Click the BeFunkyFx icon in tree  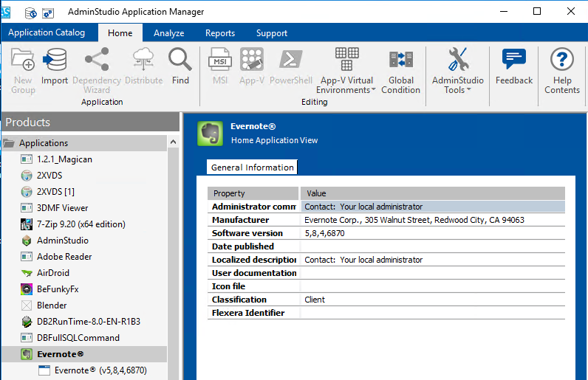click(27, 289)
